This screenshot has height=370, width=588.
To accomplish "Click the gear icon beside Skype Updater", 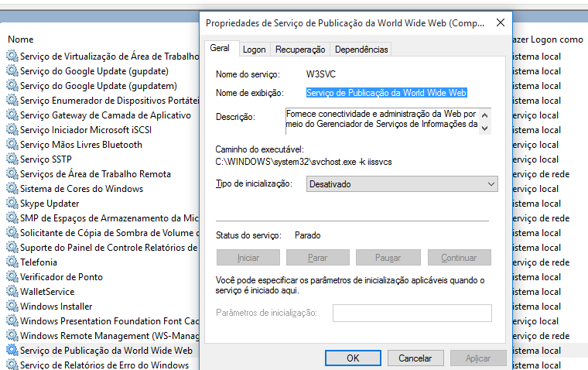I will coord(12,204).
